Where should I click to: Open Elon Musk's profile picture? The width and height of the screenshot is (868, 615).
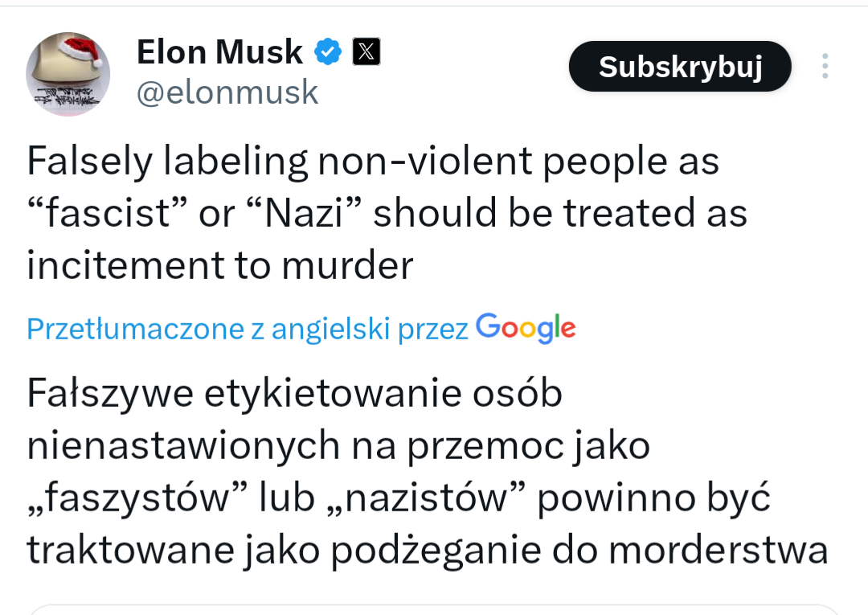[68, 75]
